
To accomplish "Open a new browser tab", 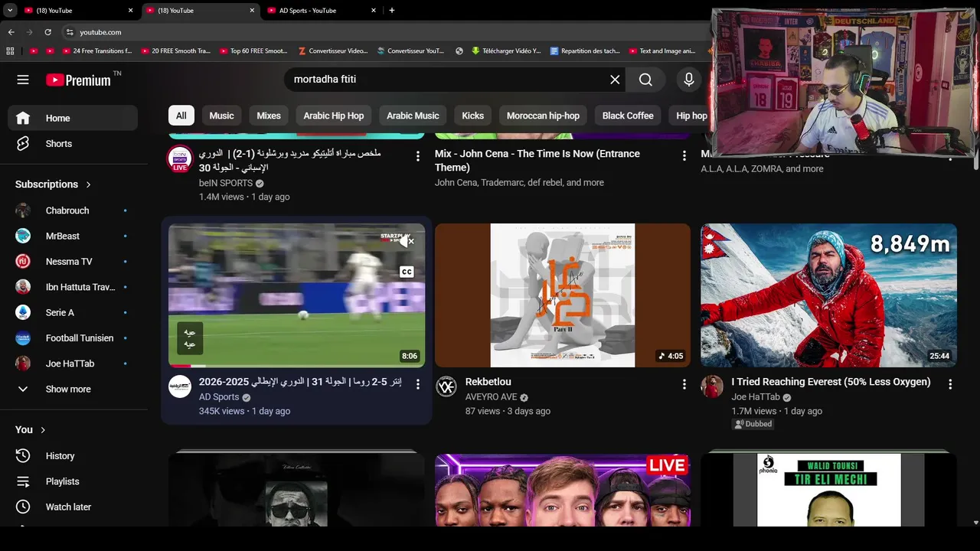I will click(391, 11).
